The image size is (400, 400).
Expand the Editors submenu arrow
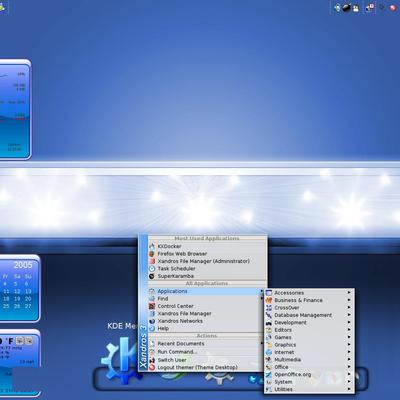(349, 330)
